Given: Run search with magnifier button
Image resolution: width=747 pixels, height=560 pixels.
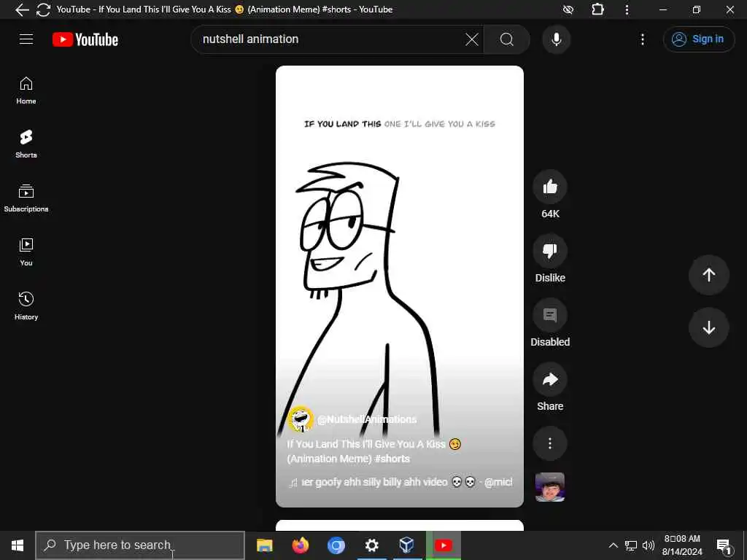Looking at the screenshot, I should click(x=507, y=39).
